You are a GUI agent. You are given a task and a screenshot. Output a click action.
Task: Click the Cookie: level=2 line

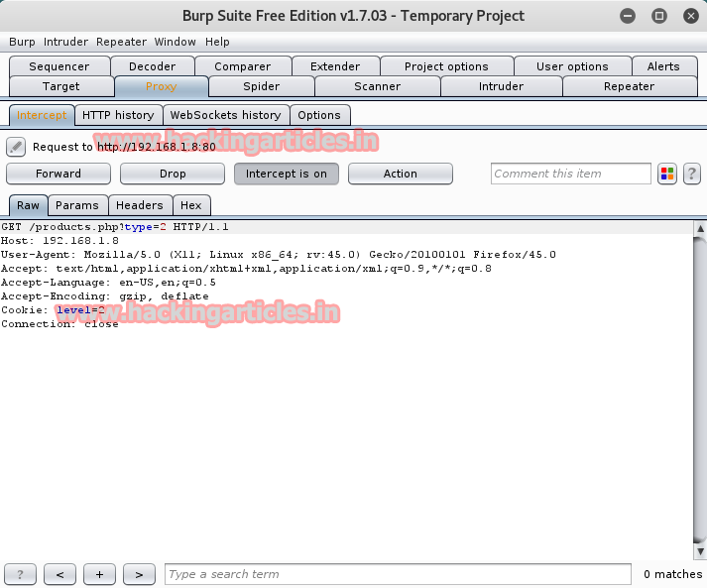[53, 310]
